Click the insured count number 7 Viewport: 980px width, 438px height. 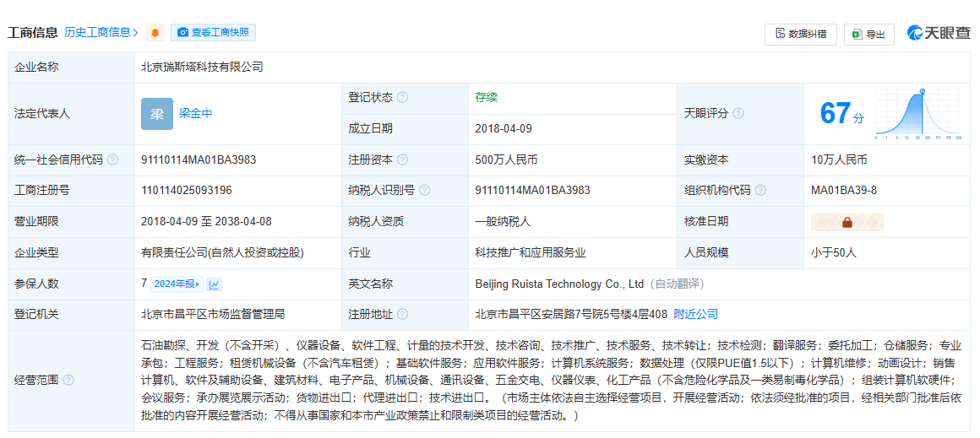[144, 284]
